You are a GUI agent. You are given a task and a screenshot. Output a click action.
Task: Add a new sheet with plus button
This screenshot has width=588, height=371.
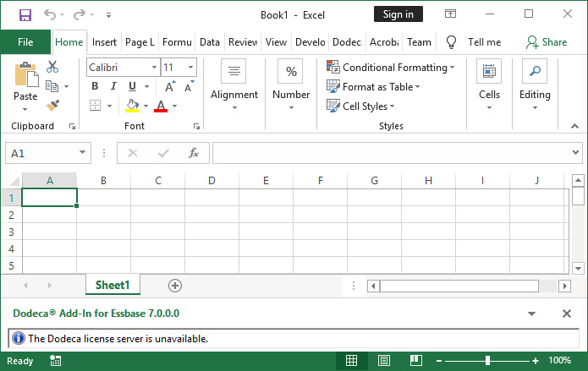click(175, 286)
